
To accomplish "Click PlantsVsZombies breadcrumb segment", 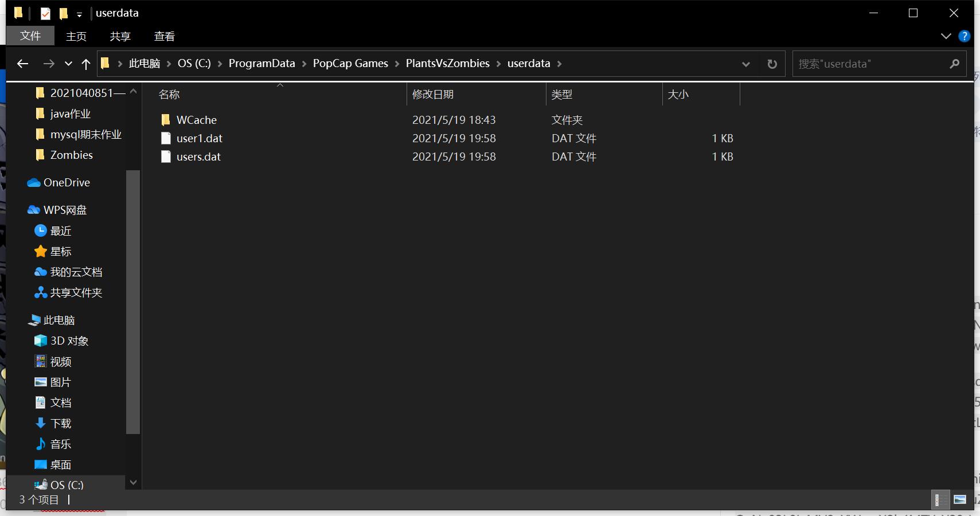I will [448, 63].
